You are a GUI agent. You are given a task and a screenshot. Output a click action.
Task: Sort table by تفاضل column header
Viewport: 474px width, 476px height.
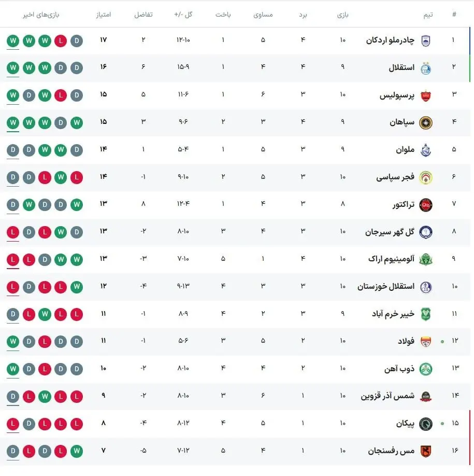[x=143, y=15]
